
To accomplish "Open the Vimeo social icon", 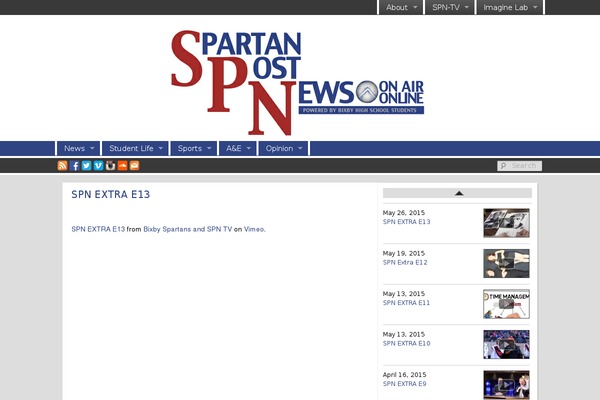I will pyautogui.click(x=98, y=165).
